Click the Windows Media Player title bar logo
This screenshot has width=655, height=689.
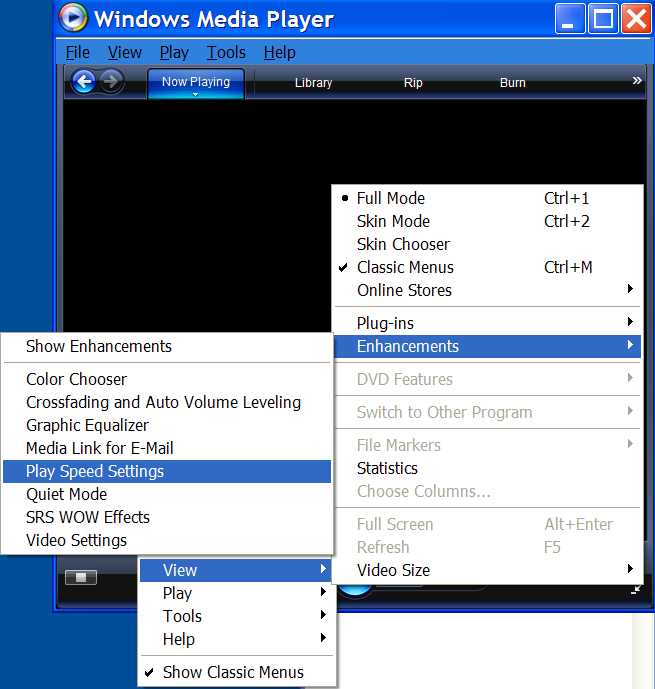pyautogui.click(x=73, y=19)
